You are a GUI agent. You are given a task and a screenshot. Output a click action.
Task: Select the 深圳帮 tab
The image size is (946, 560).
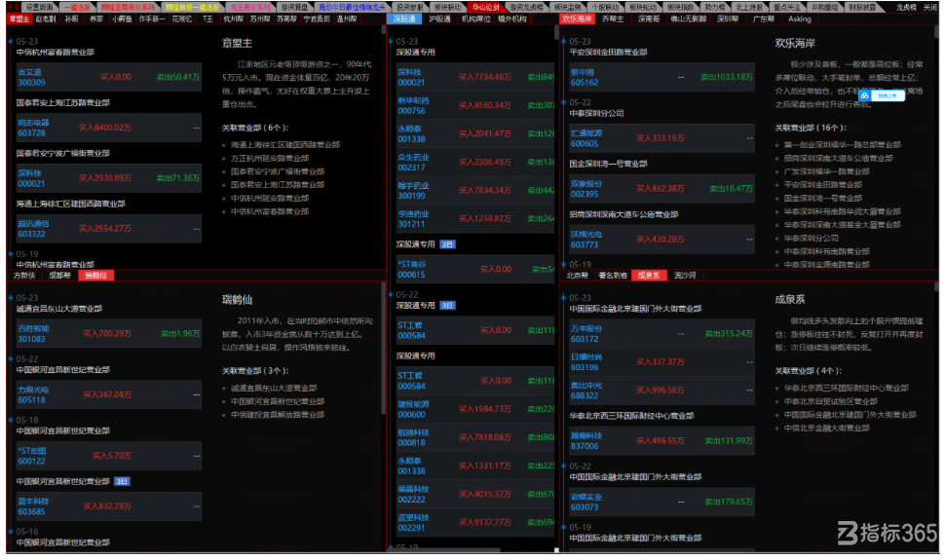pos(728,19)
